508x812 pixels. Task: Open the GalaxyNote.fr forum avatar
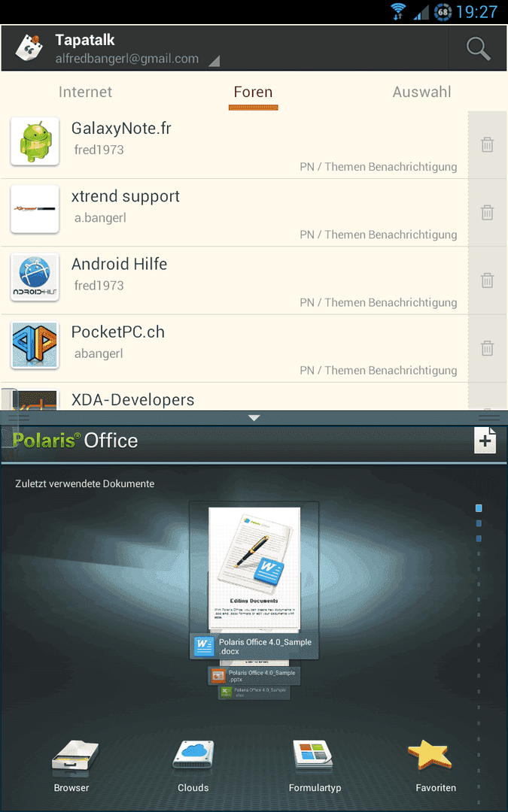click(x=35, y=141)
